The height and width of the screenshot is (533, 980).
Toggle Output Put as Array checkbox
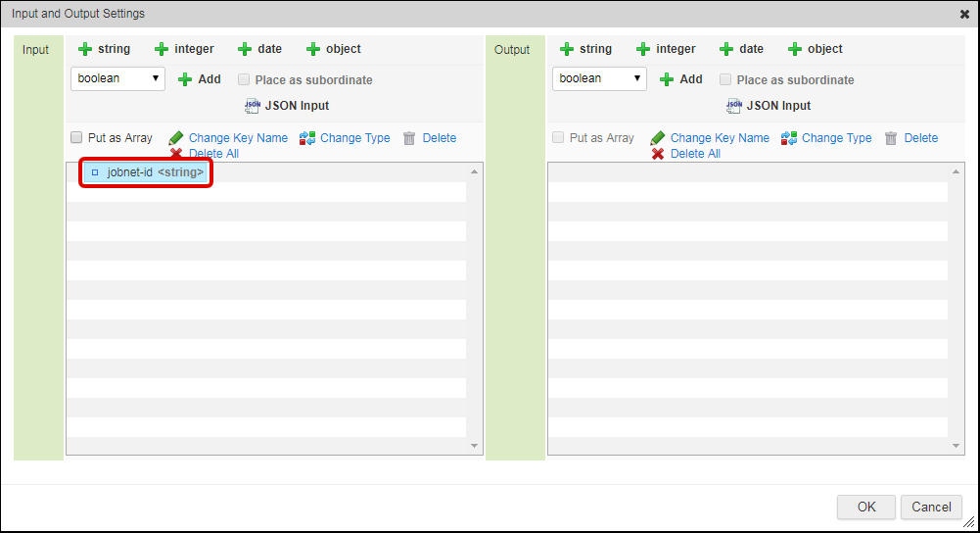point(558,138)
